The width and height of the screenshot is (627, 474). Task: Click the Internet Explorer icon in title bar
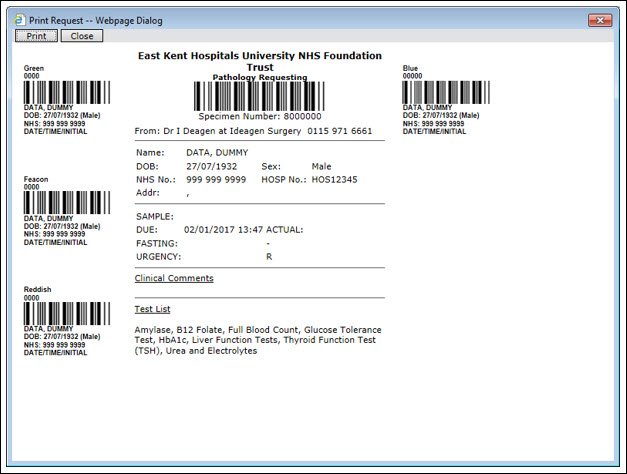click(x=20, y=20)
